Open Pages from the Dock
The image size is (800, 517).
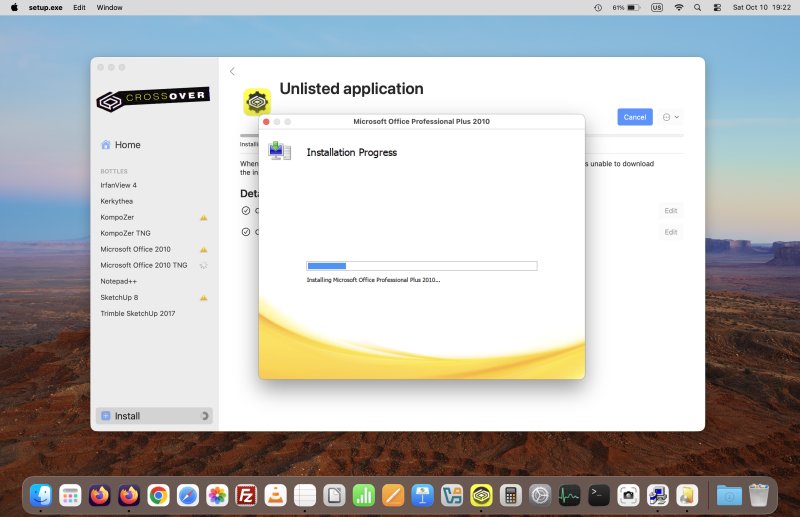pyautogui.click(x=393, y=495)
